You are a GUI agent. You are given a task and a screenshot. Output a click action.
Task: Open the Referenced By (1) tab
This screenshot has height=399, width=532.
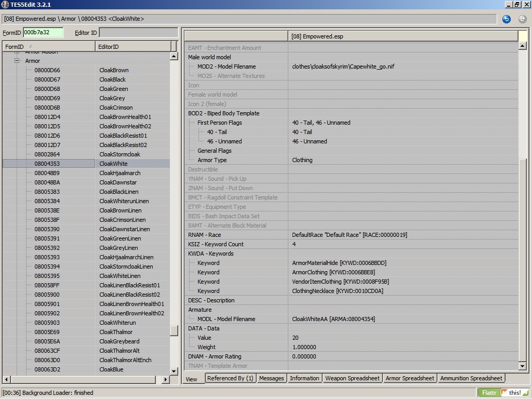(230, 378)
